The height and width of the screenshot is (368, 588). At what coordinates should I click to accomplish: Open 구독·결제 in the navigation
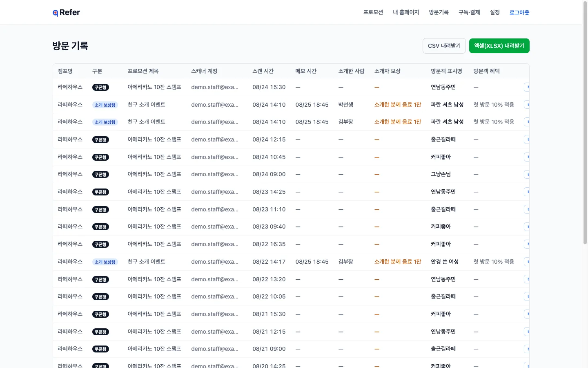(x=469, y=12)
